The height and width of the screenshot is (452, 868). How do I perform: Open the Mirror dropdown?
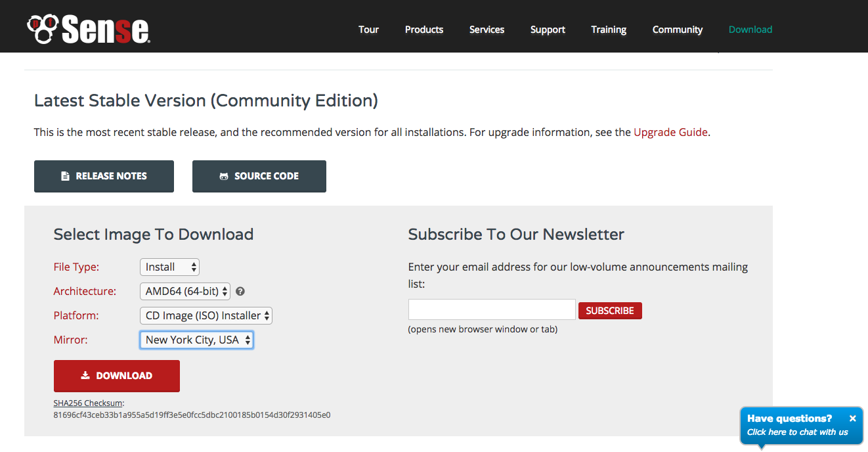pyautogui.click(x=196, y=340)
